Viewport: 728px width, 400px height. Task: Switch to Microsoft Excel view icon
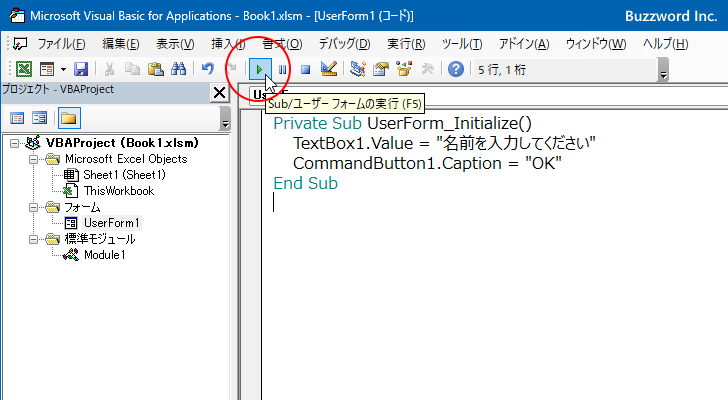24,69
